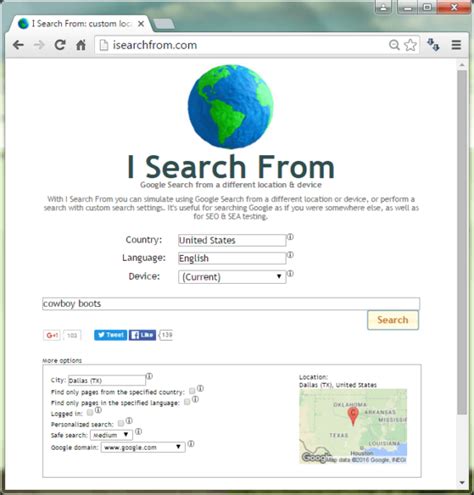The height and width of the screenshot is (495, 474).
Task: Click the Search button
Action: (x=393, y=320)
